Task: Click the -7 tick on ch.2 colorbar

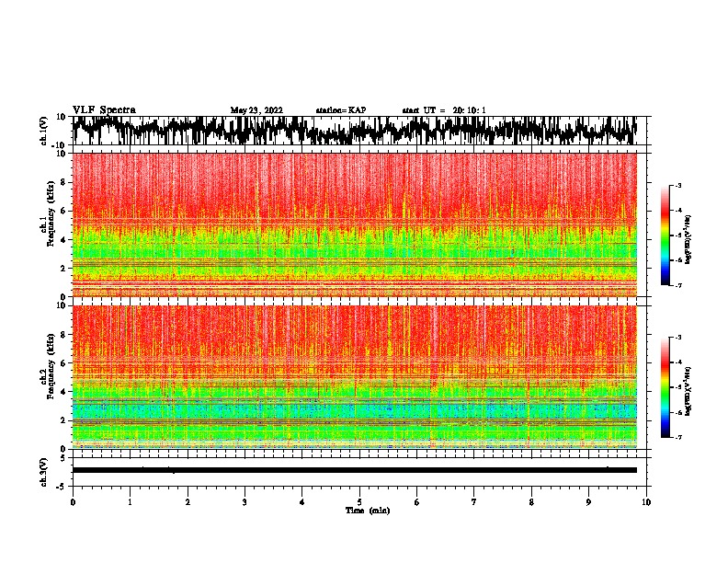Action: click(678, 438)
